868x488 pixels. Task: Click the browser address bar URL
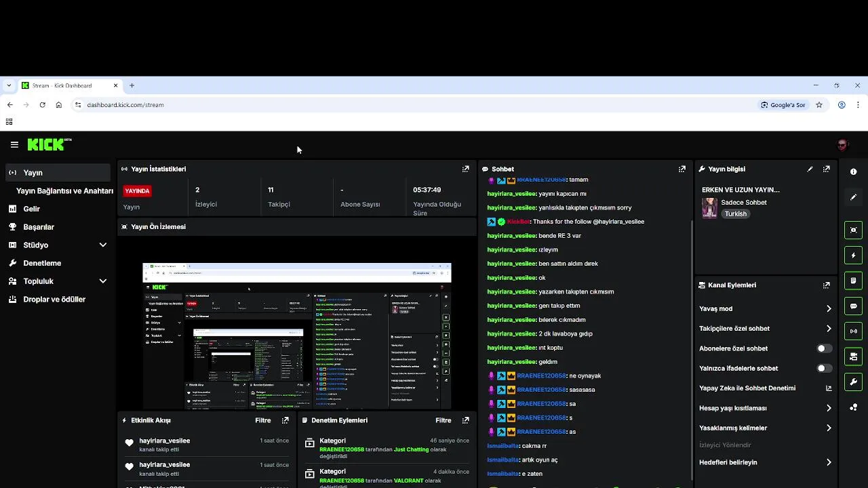pos(125,105)
